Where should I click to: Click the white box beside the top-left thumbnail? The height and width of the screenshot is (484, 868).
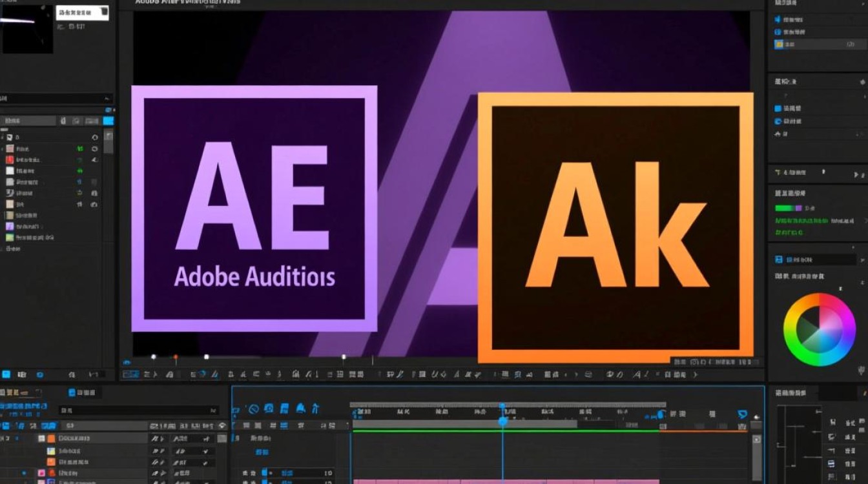(81, 12)
